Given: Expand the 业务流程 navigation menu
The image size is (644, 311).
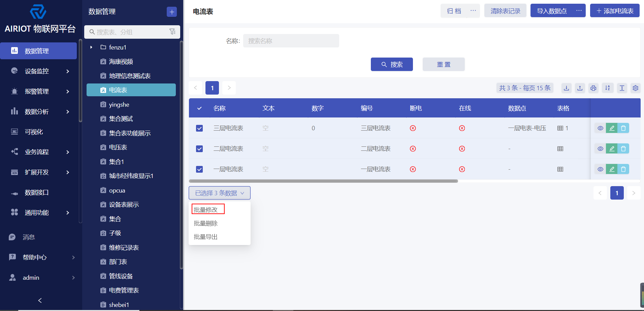Looking at the screenshot, I should pos(38,152).
